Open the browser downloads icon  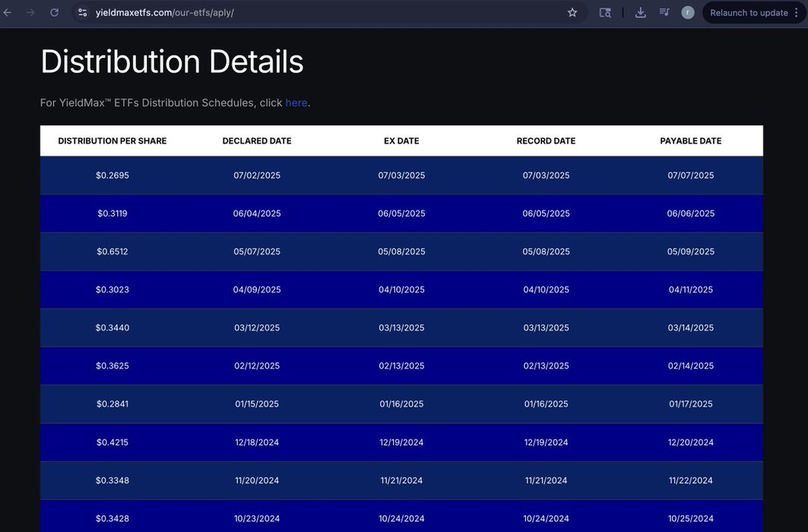pyautogui.click(x=640, y=12)
